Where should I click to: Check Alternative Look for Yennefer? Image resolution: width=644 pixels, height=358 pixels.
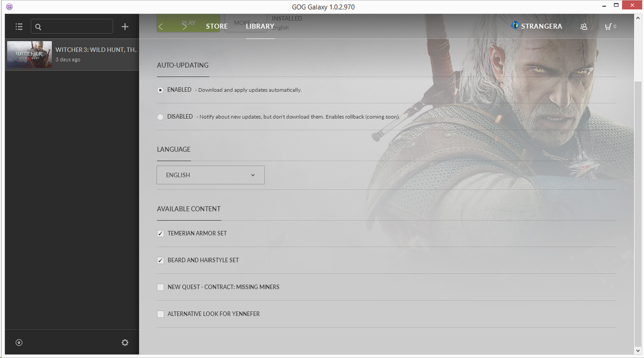tap(160, 314)
